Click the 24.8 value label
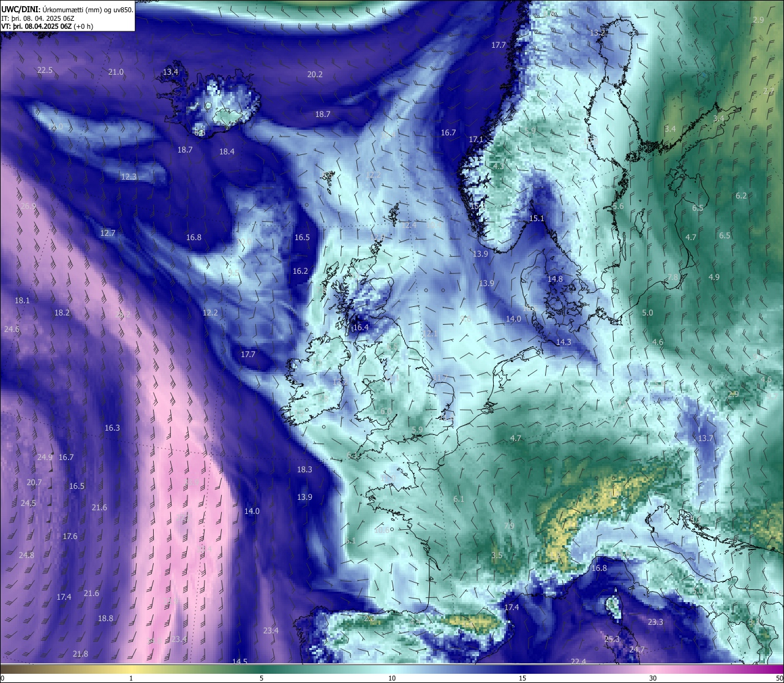 (x=26, y=556)
